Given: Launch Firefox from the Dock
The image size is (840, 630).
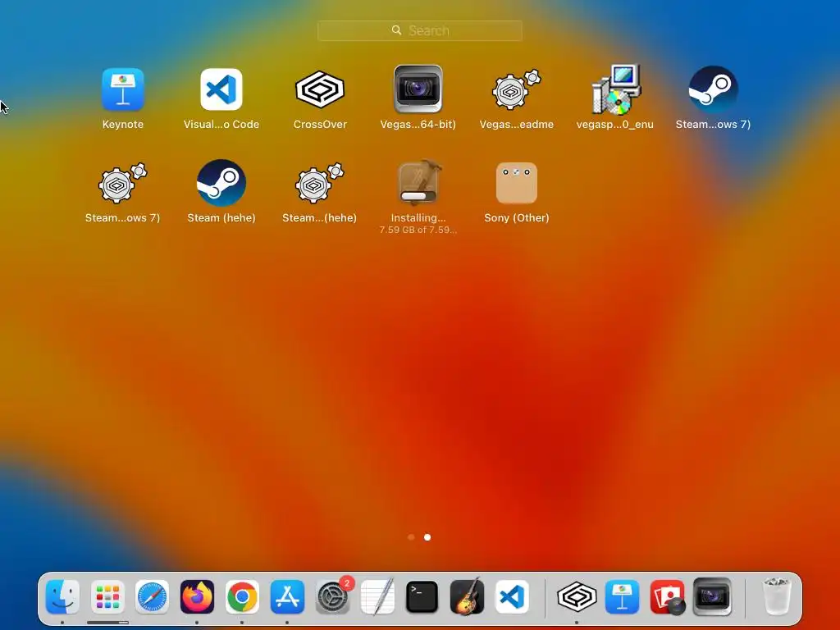Looking at the screenshot, I should (197, 597).
